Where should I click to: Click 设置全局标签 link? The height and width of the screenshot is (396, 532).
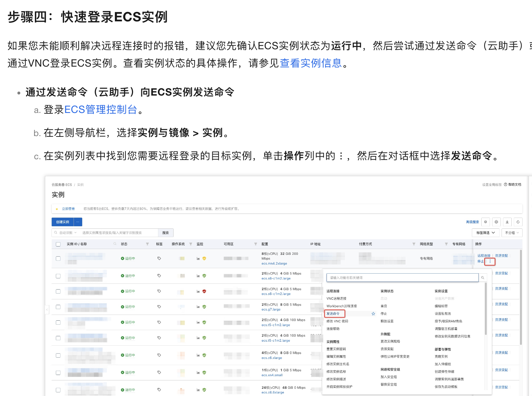492,185
